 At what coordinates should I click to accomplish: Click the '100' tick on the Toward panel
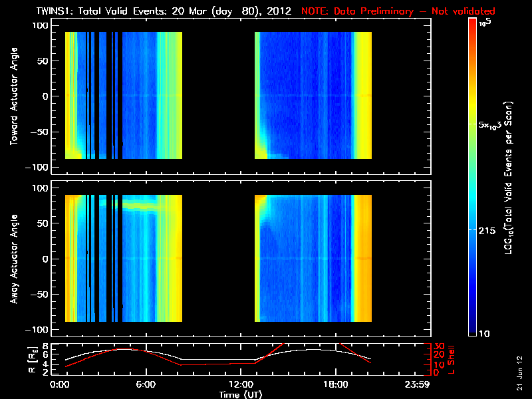41,25
